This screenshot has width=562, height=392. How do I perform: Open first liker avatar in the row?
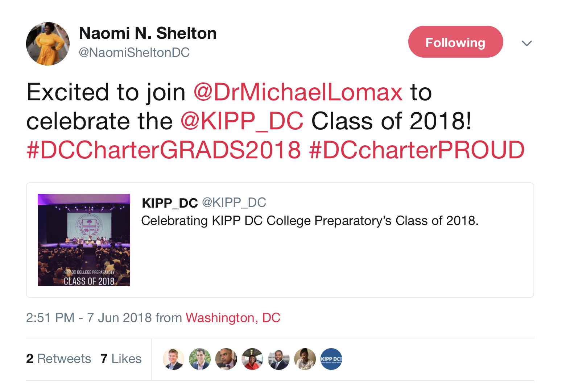[174, 359]
